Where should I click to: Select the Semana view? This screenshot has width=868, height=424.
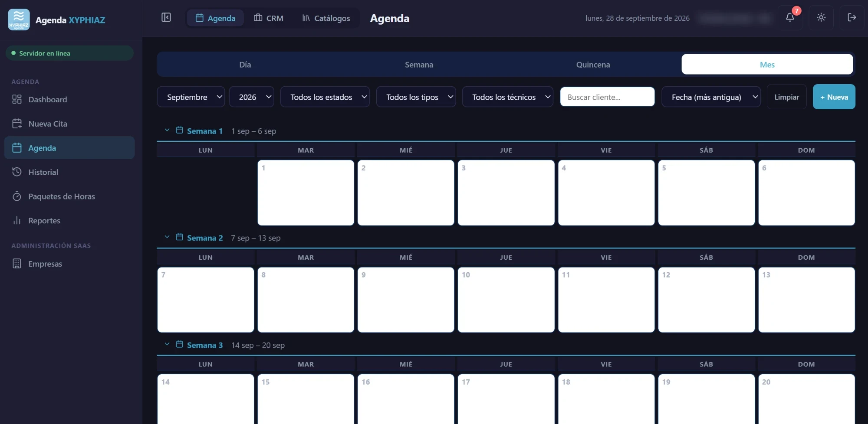pos(419,64)
